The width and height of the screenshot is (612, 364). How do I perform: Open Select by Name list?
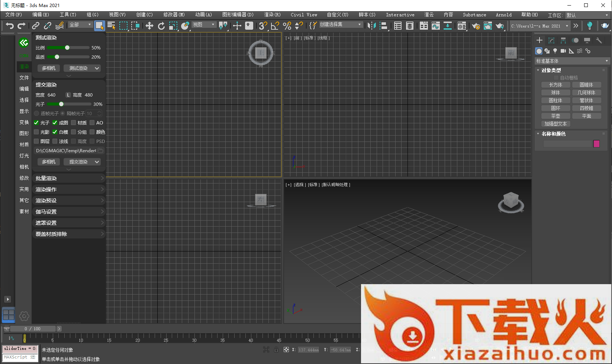[111, 26]
